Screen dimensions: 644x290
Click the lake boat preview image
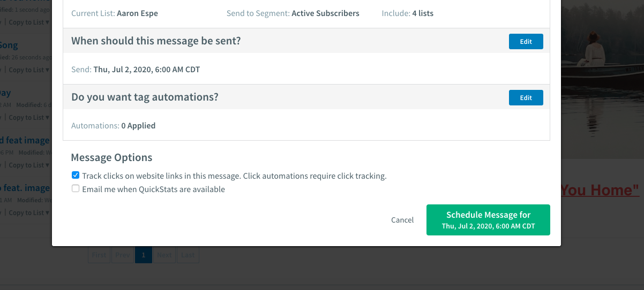pyautogui.click(x=602, y=79)
